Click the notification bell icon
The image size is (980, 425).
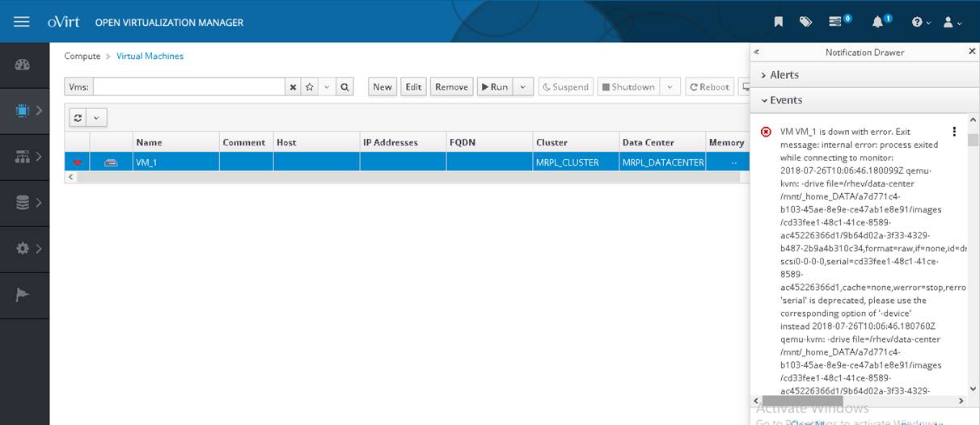coord(878,22)
